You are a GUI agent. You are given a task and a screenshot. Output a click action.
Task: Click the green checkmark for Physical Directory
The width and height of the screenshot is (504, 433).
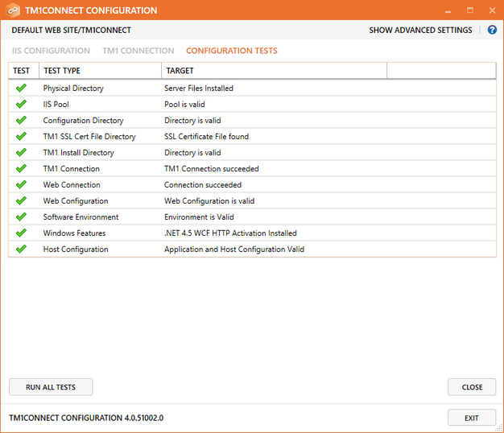click(21, 88)
